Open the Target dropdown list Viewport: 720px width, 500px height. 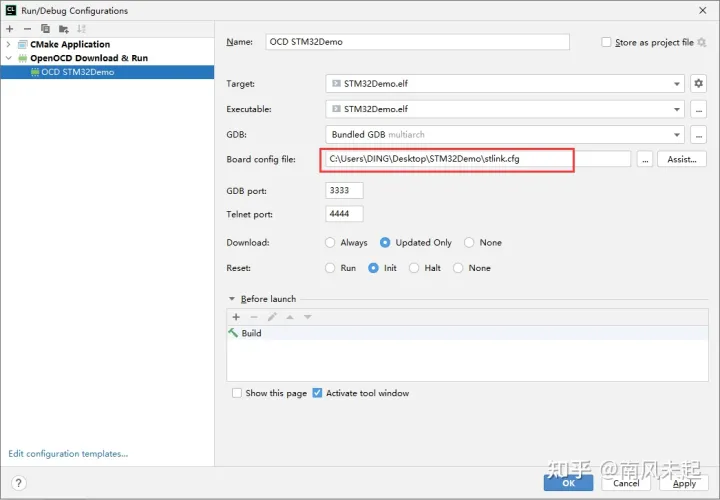tap(677, 84)
